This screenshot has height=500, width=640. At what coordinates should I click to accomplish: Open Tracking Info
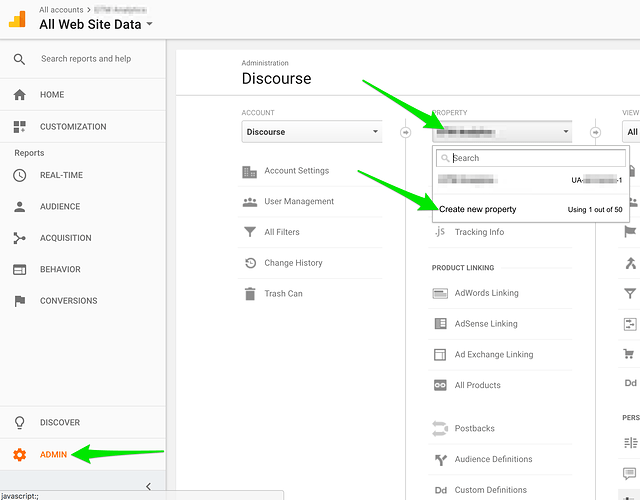[479, 232]
